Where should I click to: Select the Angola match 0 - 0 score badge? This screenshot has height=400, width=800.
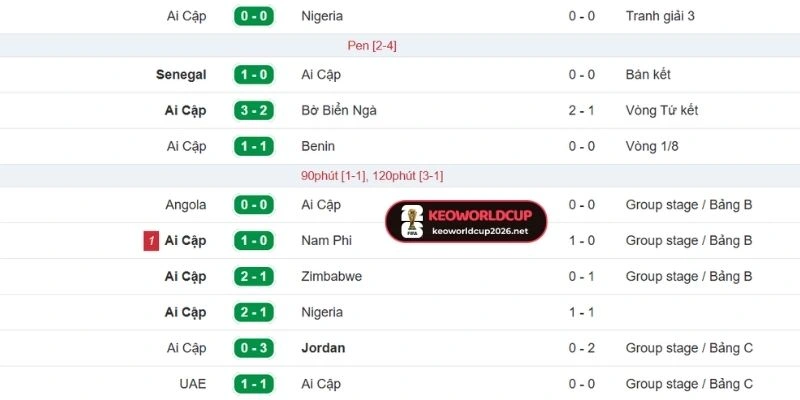tap(253, 205)
